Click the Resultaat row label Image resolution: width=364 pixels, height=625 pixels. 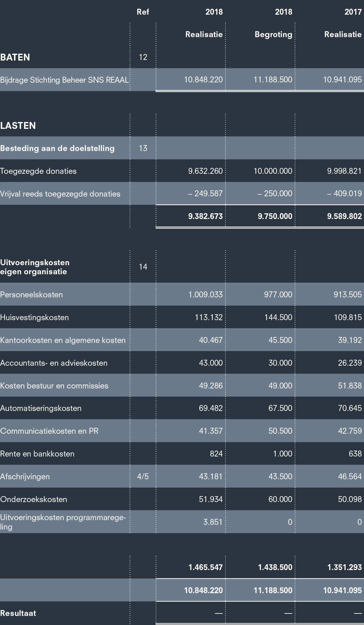pos(18,613)
